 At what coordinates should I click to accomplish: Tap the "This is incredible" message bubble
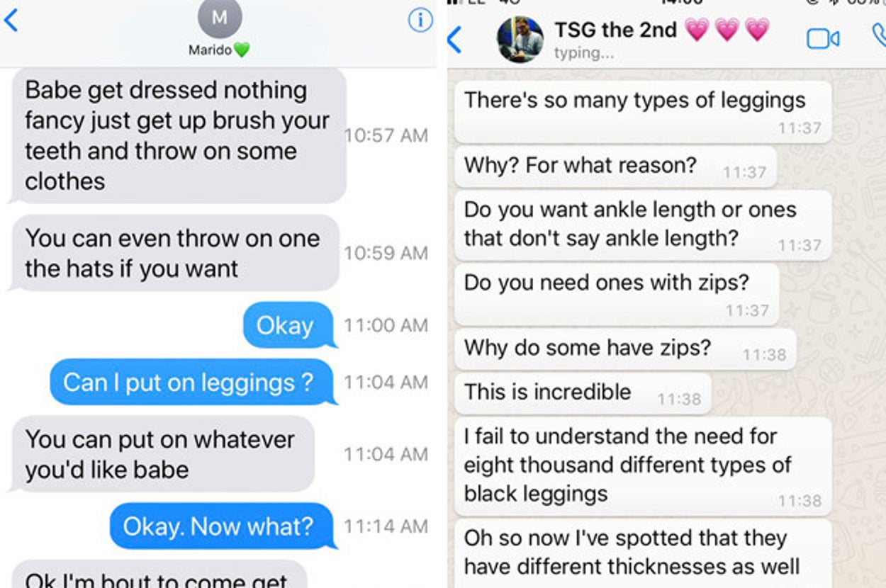click(581, 392)
